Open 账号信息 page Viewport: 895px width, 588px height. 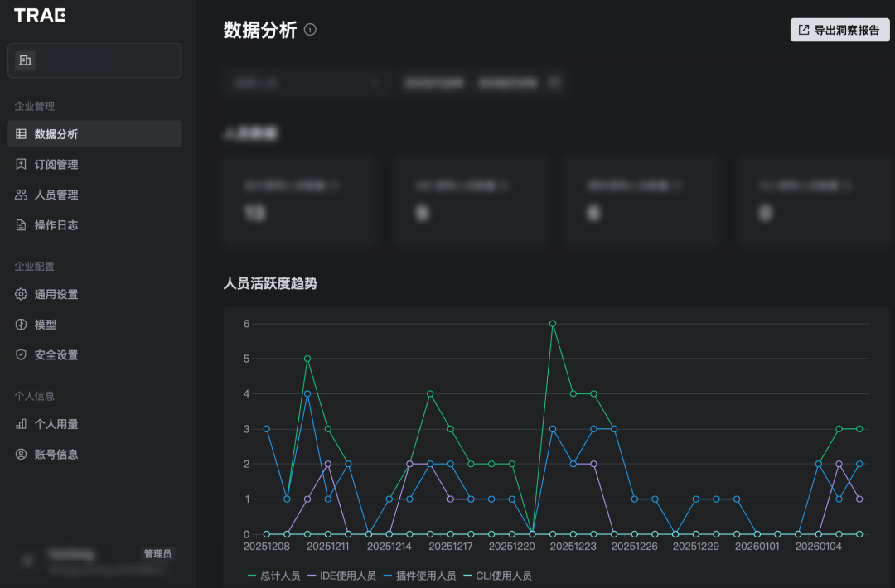tap(94, 454)
